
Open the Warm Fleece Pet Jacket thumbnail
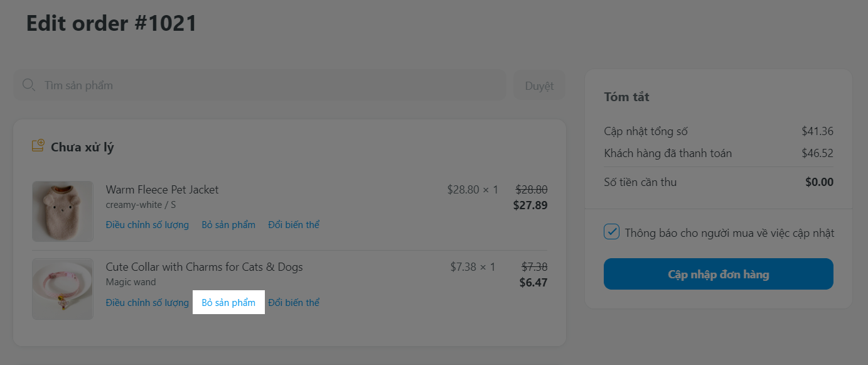[x=63, y=211]
